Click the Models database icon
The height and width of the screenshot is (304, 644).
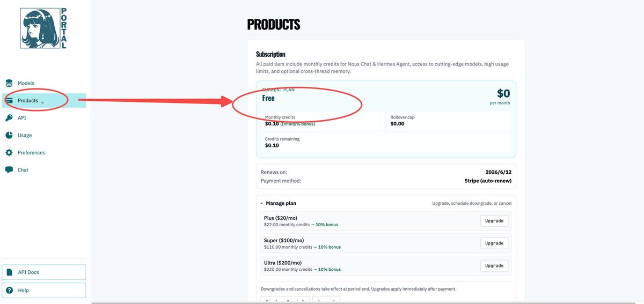click(9, 83)
